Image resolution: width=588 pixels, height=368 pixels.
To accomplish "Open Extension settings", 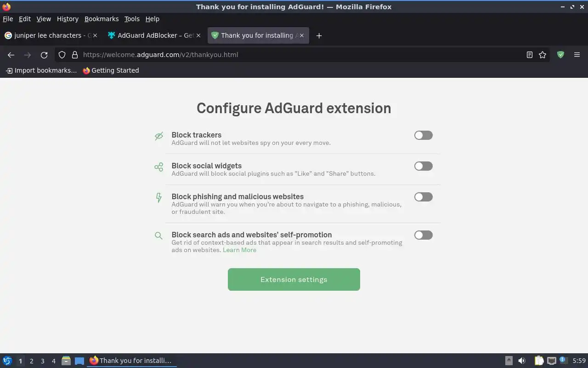I will click(294, 280).
